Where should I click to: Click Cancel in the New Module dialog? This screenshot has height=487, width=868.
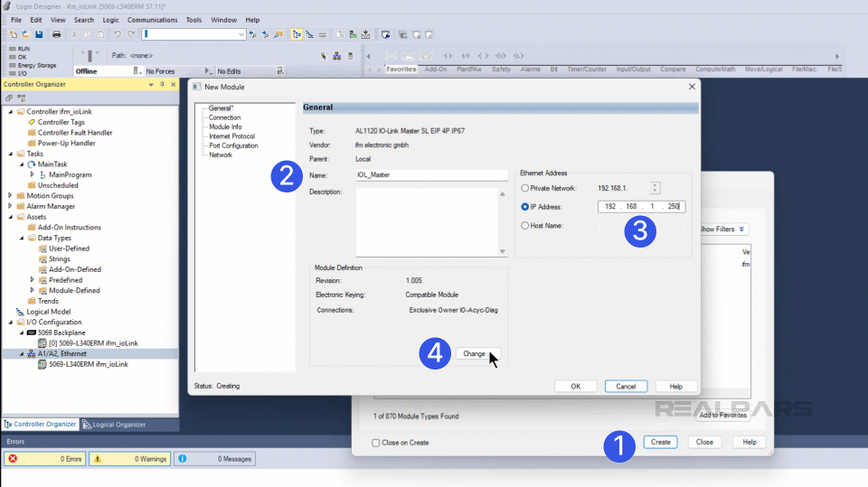point(626,387)
